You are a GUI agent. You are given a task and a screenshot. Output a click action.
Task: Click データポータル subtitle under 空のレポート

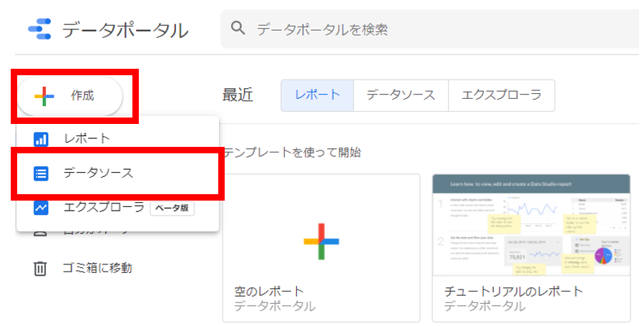click(275, 306)
